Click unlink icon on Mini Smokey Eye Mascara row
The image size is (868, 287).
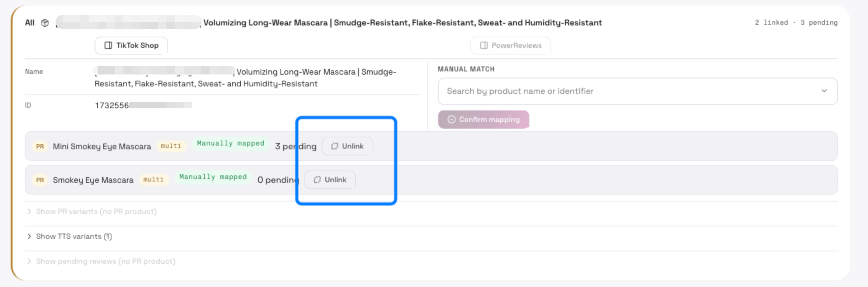[335, 146]
